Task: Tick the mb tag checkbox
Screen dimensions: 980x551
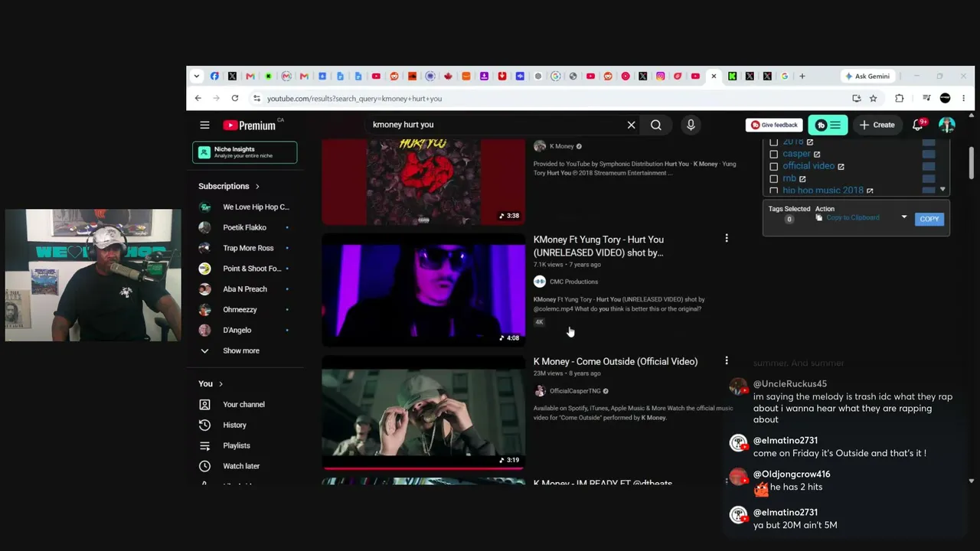Action: click(773, 178)
